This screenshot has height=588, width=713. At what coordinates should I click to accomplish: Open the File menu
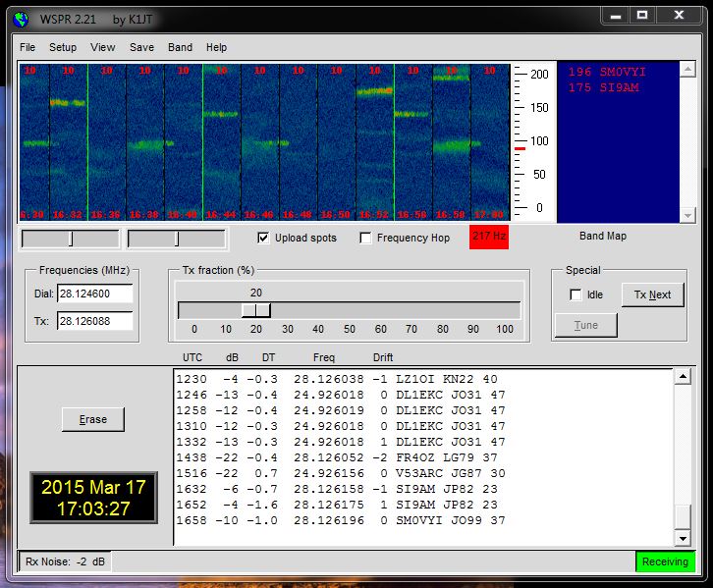coord(27,47)
